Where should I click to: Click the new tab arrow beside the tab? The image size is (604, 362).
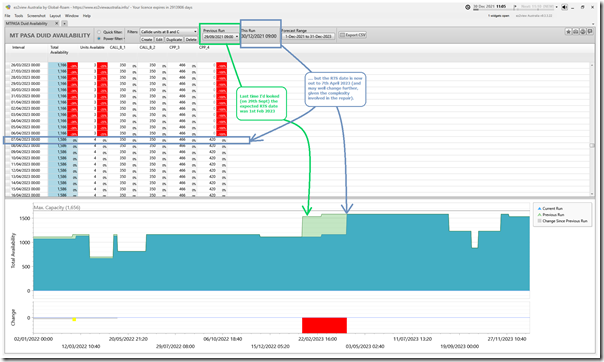pyautogui.click(x=65, y=23)
